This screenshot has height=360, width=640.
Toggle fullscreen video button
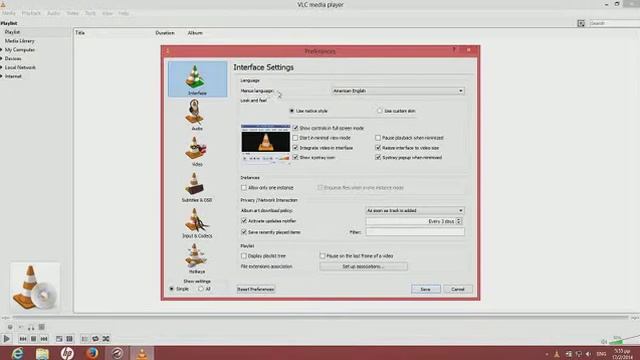(59, 339)
